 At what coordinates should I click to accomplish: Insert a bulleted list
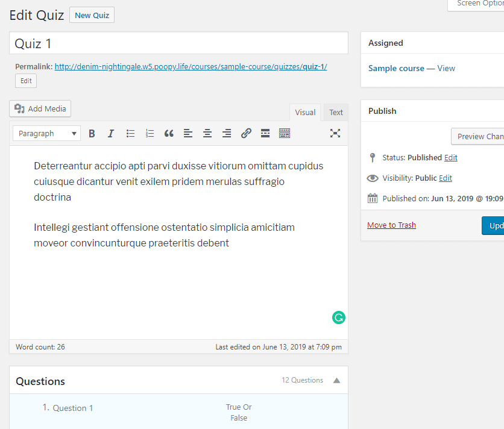[x=130, y=133]
